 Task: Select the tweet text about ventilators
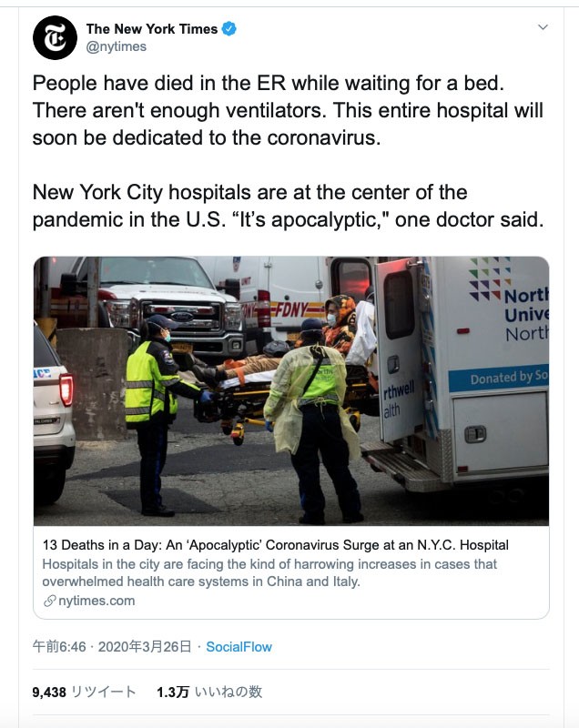[x=288, y=110]
